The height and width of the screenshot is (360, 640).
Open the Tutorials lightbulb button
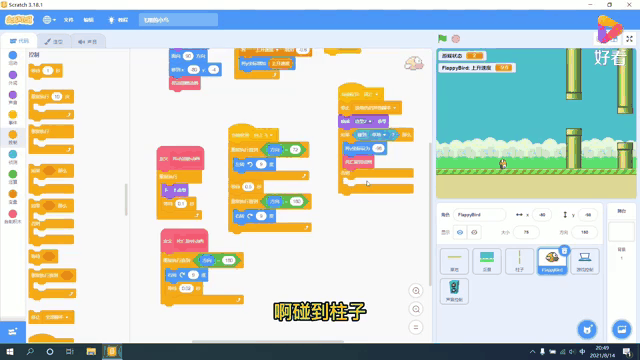click(x=118, y=20)
